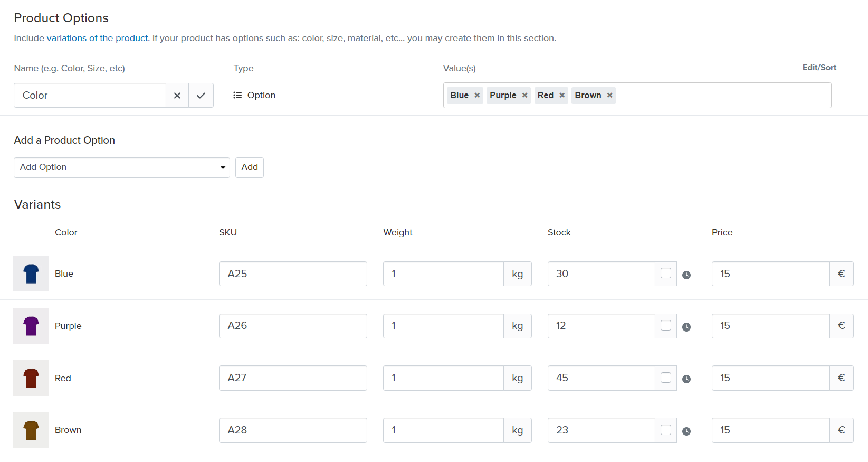Click the clock icon in Red stock row

click(x=686, y=379)
